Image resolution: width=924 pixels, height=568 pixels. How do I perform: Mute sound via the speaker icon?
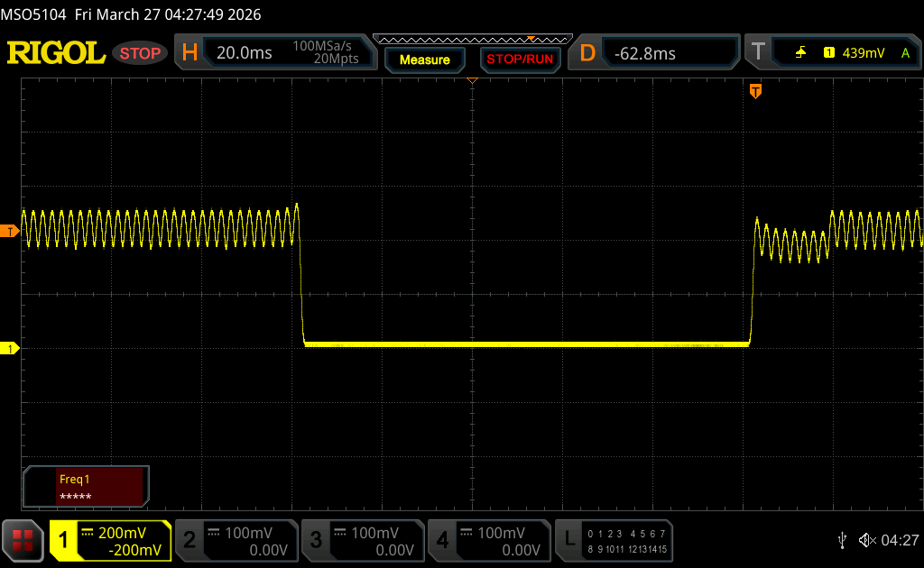(866, 540)
